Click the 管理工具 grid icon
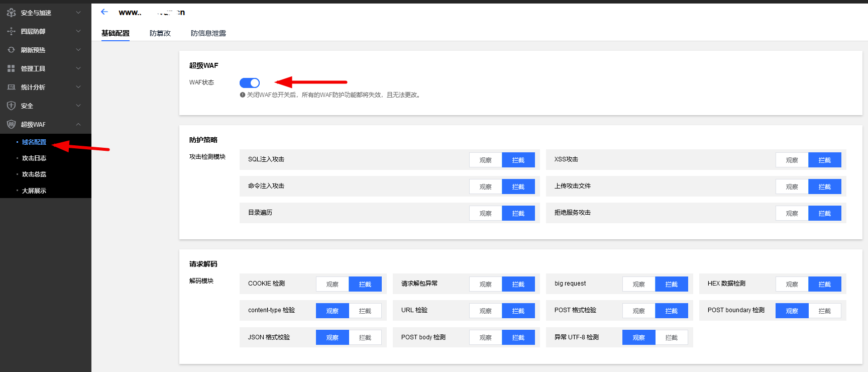This screenshot has width=868, height=372. [11, 68]
